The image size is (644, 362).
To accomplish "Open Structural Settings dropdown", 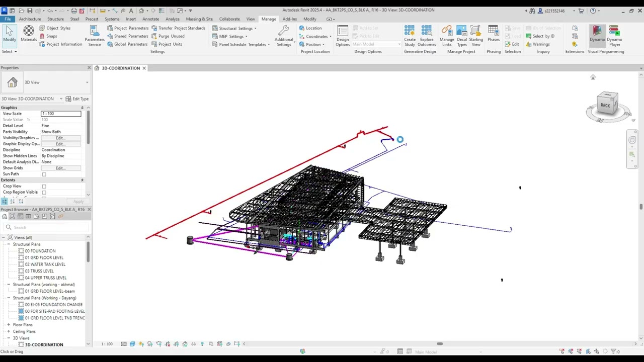I will (x=234, y=28).
